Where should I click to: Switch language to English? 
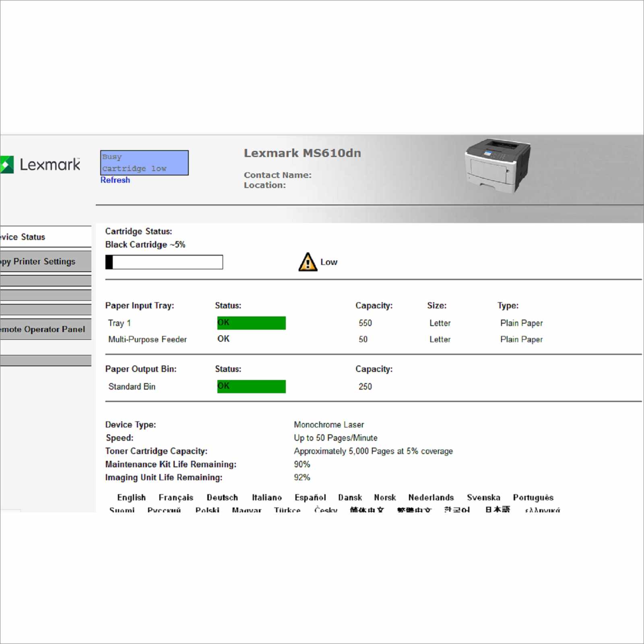(x=132, y=497)
